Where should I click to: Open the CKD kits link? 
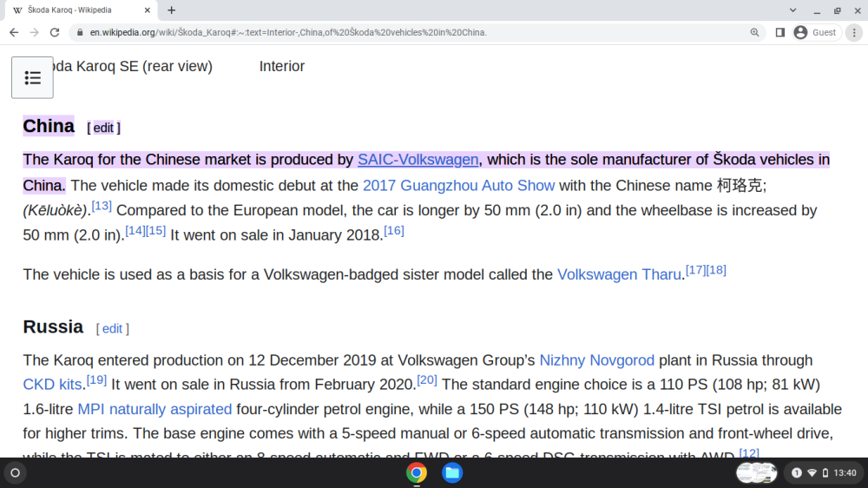[x=52, y=385]
